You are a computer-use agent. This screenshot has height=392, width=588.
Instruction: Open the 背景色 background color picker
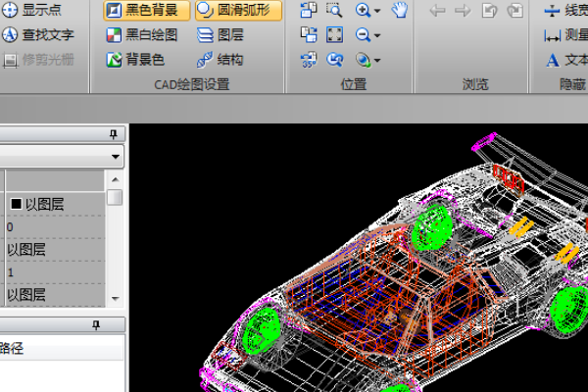[136, 60]
